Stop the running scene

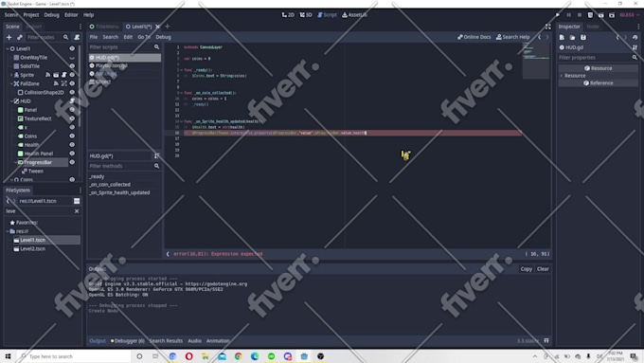pos(580,15)
